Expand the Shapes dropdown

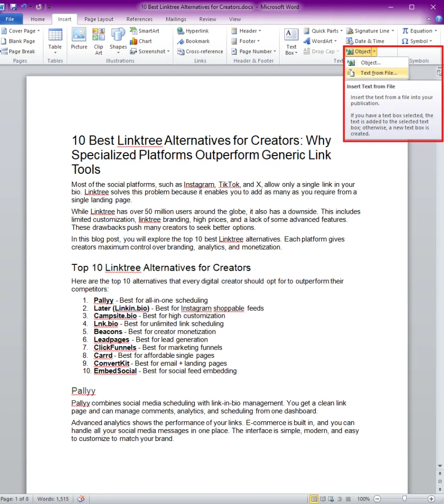pyautogui.click(x=118, y=41)
